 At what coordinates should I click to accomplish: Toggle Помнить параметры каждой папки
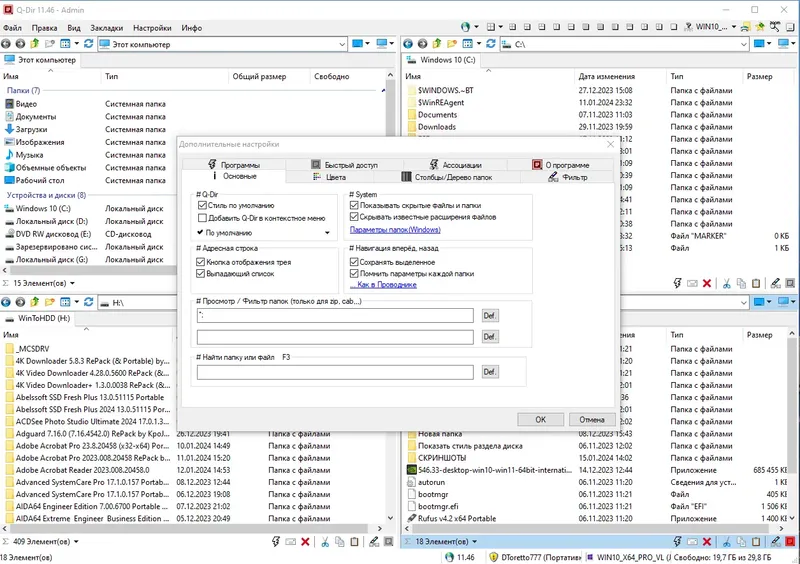354,274
